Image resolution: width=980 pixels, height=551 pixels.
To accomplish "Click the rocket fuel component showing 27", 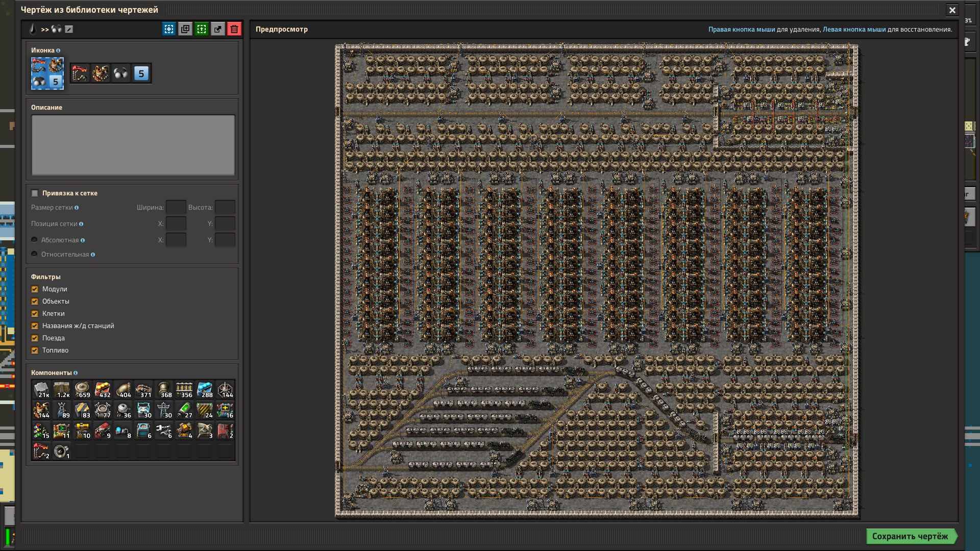I will point(184,410).
